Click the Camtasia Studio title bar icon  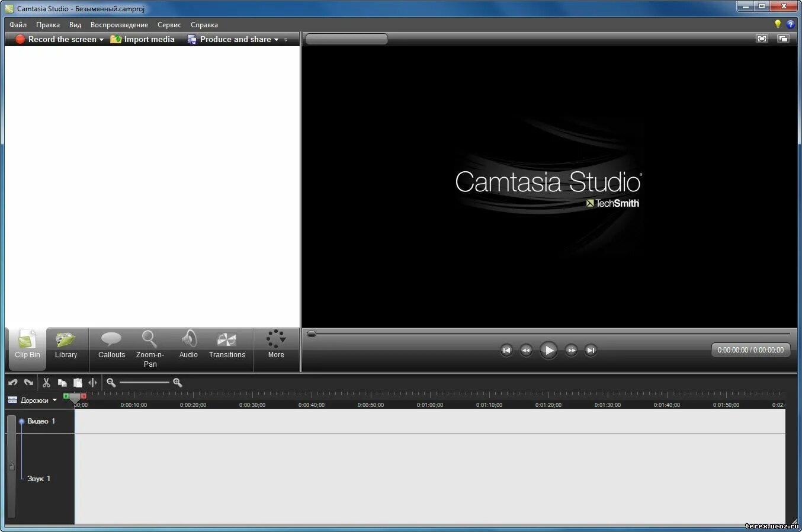(9, 9)
